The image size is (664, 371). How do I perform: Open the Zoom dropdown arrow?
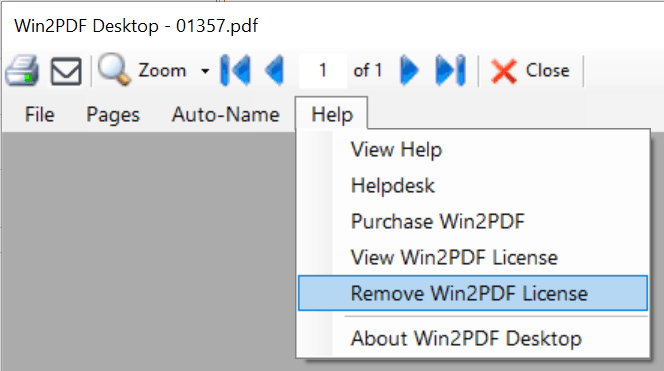205,71
